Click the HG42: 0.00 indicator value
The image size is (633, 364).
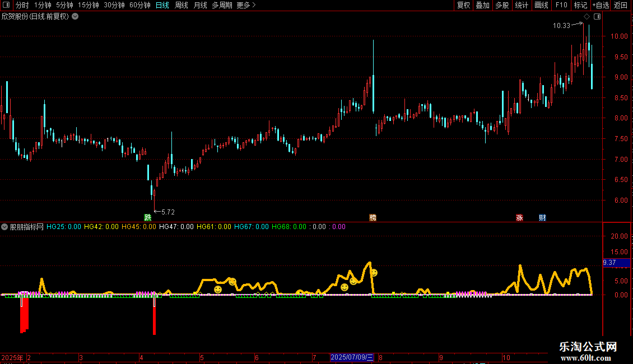click(101, 227)
